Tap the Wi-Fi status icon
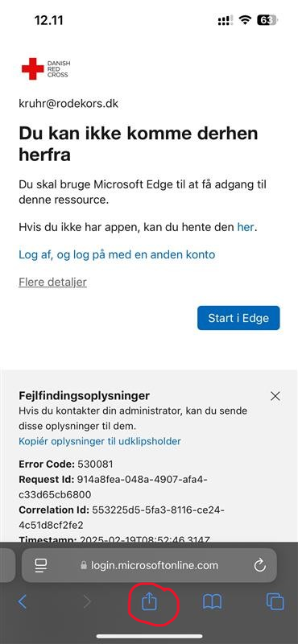 [245, 20]
